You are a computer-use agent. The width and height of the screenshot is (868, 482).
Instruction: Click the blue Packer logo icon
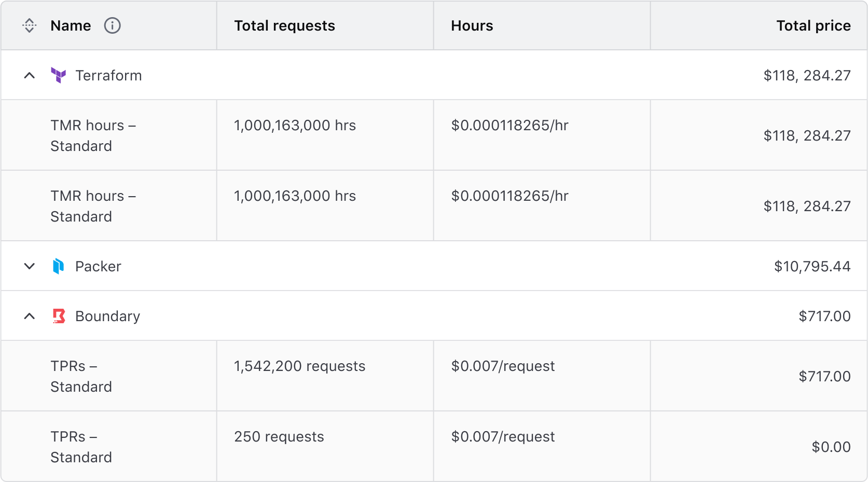click(x=59, y=266)
